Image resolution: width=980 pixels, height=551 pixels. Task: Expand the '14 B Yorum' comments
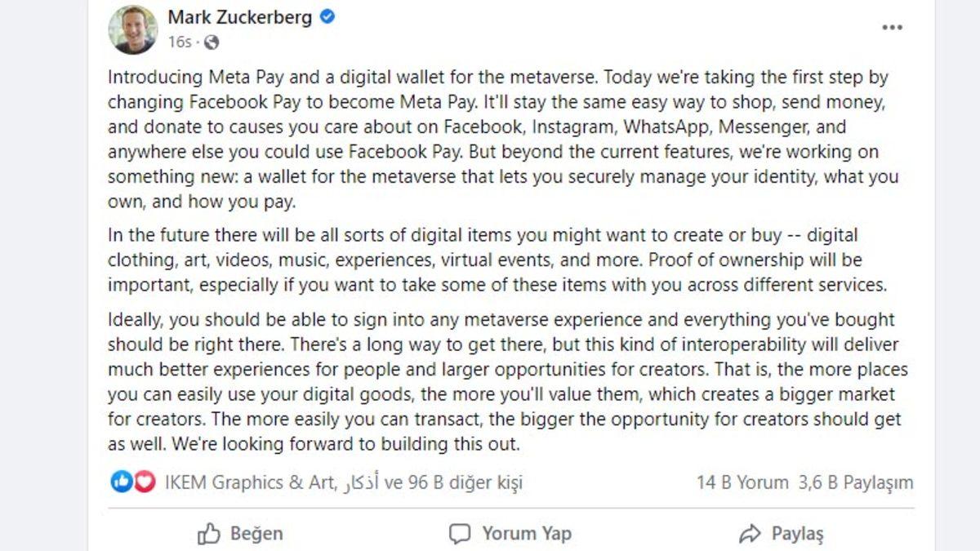coord(742,482)
